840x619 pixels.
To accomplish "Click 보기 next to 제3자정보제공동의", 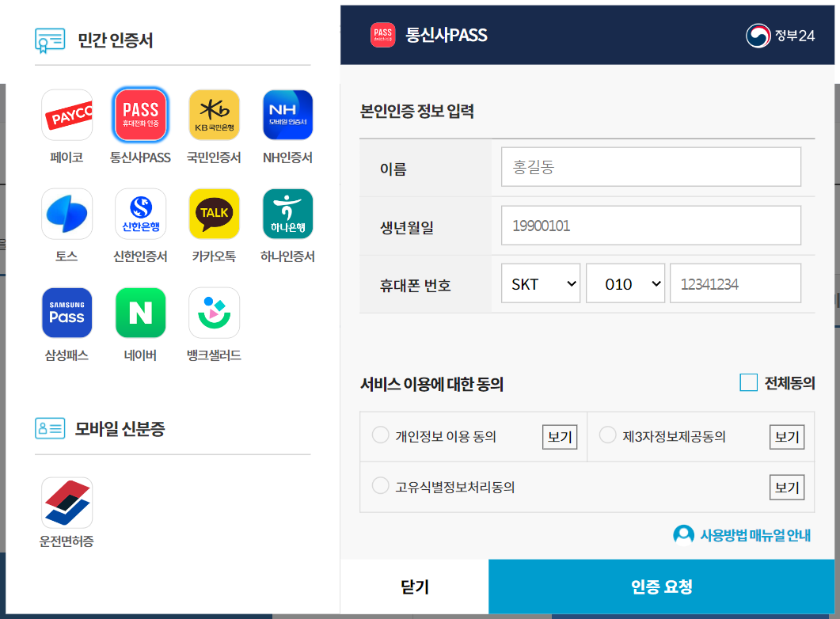I will click(786, 436).
